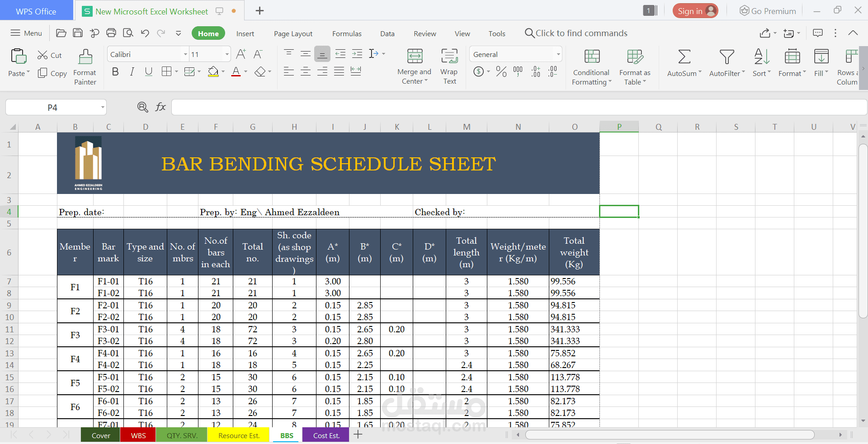
Task: Copy the selection
Action: click(52, 73)
